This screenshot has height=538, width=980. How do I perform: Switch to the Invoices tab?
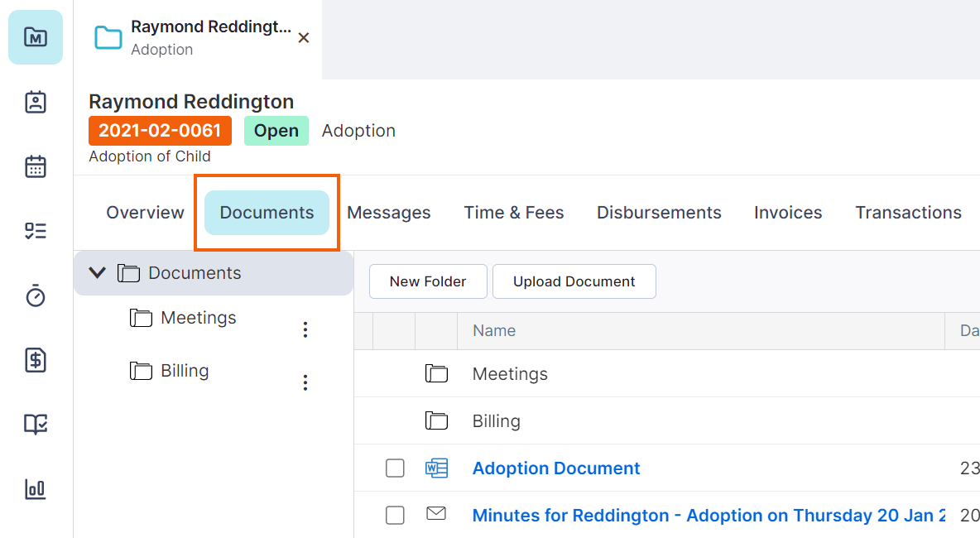[788, 213]
